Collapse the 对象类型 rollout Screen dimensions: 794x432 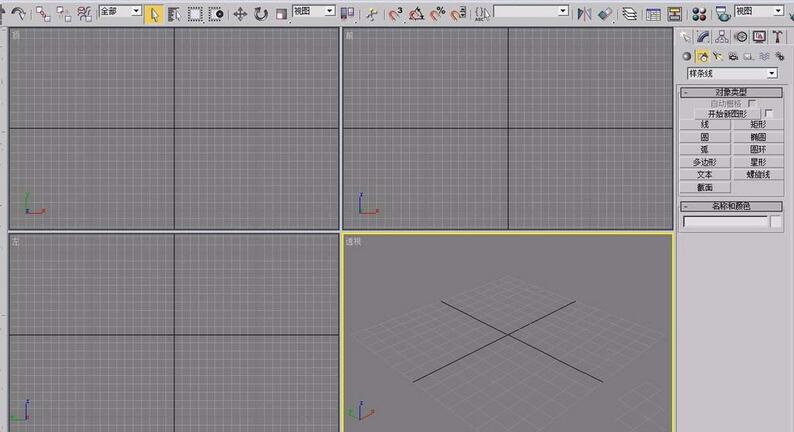[731, 92]
